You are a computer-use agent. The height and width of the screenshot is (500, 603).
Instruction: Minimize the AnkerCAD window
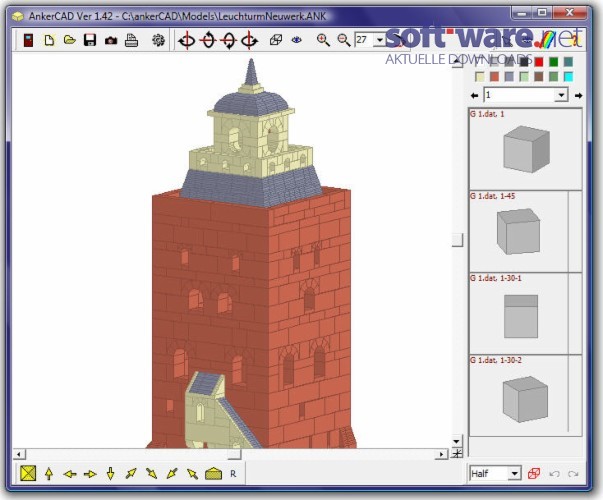pos(522,13)
